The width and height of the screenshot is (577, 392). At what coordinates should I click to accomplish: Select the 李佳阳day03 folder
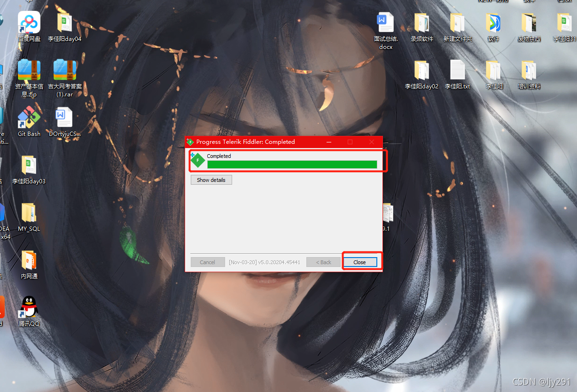click(29, 169)
